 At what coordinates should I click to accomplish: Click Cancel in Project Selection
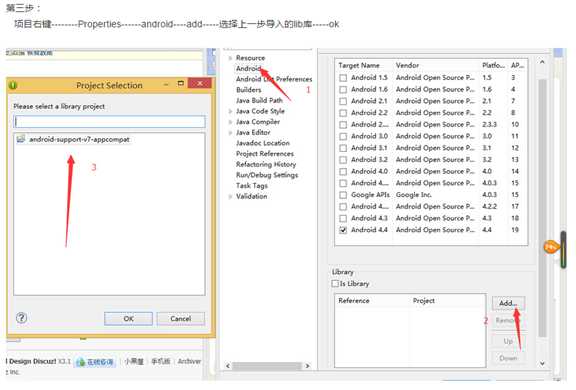180,319
